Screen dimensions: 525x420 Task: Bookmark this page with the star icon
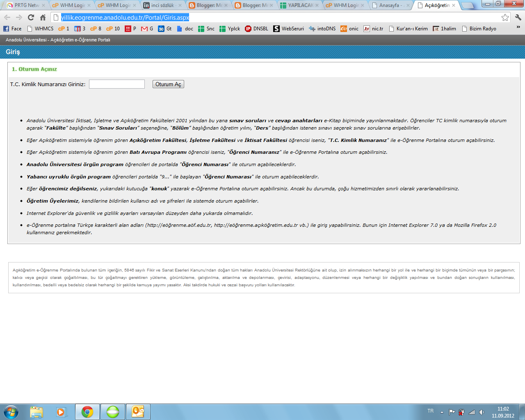click(x=505, y=17)
